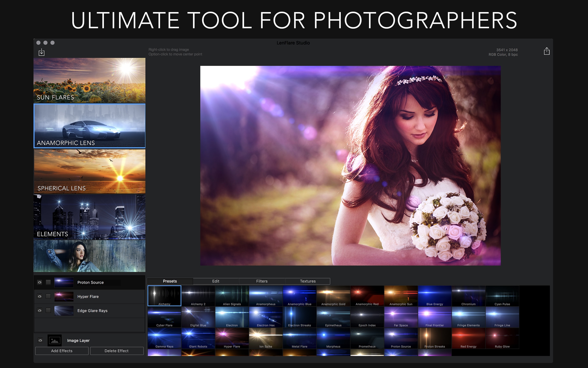The image size is (588, 368).
Task: Click the bride photo preview canvas
Action: pos(350,166)
